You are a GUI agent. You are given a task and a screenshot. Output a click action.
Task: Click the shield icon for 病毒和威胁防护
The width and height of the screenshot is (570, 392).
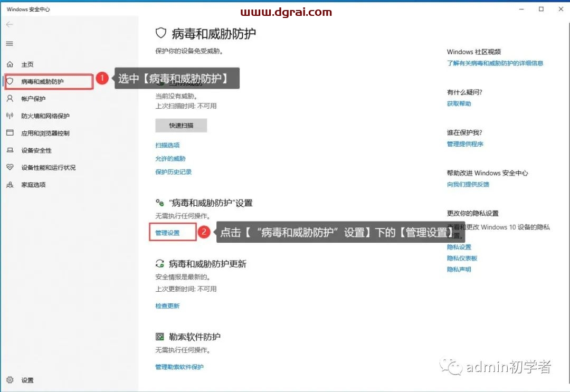point(10,81)
